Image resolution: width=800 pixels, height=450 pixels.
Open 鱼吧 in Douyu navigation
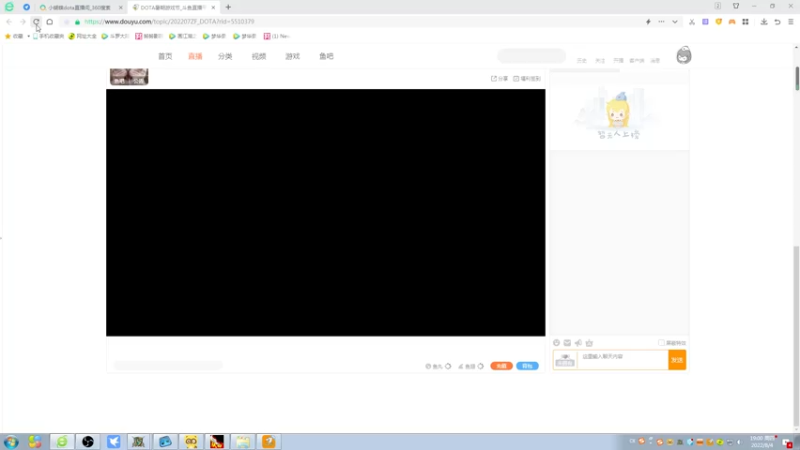pyautogui.click(x=326, y=56)
